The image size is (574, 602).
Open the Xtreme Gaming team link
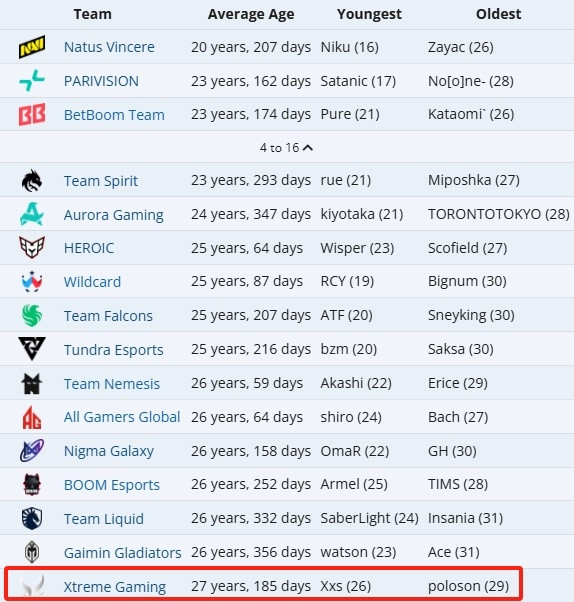click(114, 587)
